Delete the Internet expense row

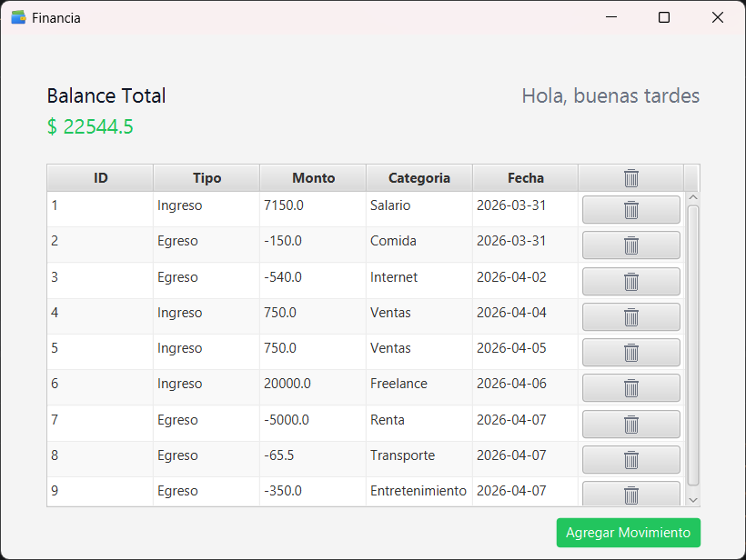630,281
